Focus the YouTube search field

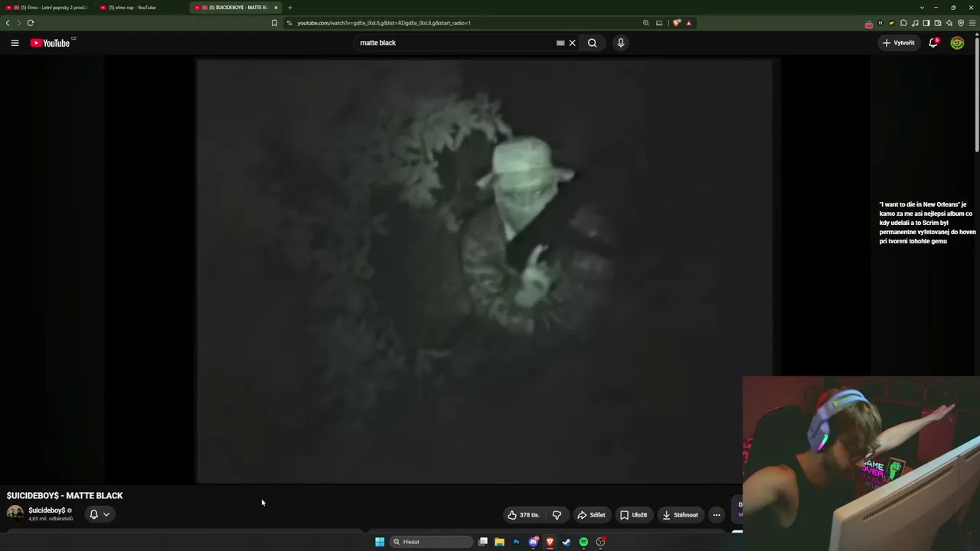coord(456,43)
